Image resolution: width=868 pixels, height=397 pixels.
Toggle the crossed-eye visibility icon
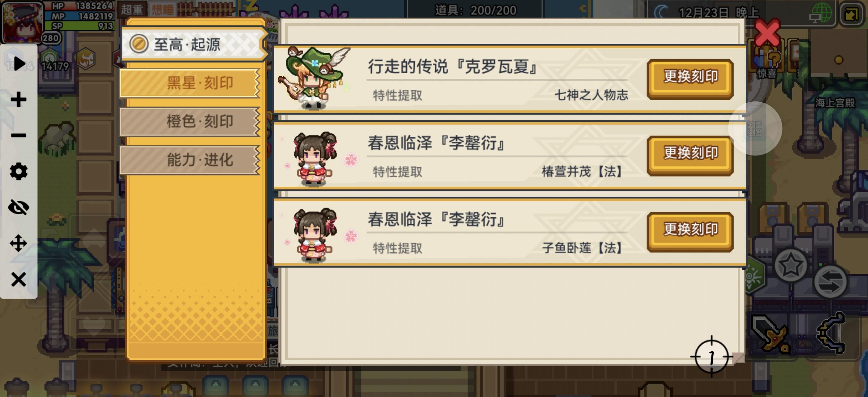tap(19, 207)
